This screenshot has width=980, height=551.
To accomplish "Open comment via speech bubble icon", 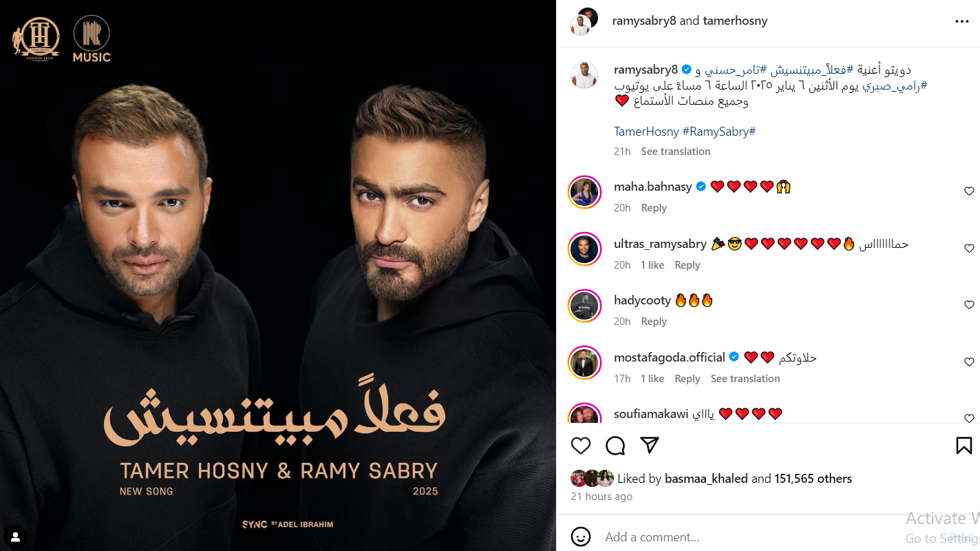I will [x=615, y=446].
